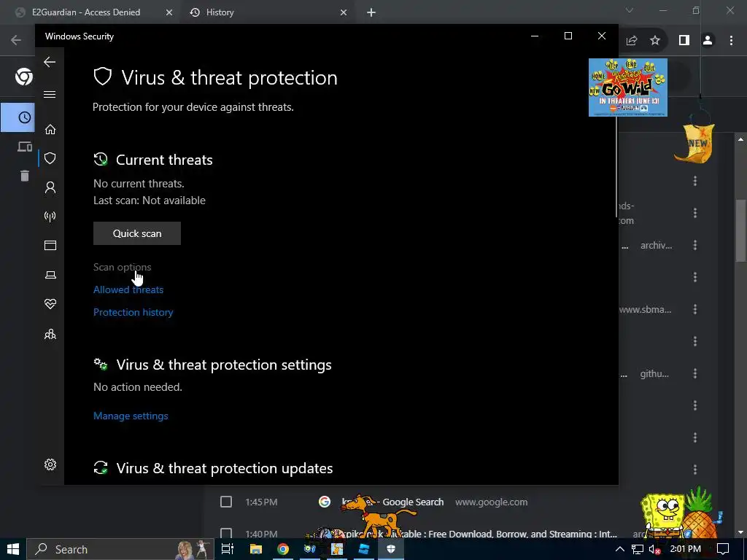This screenshot has height=560, width=747.
Task: Open more actions for the archiv... entry
Action: click(695, 245)
